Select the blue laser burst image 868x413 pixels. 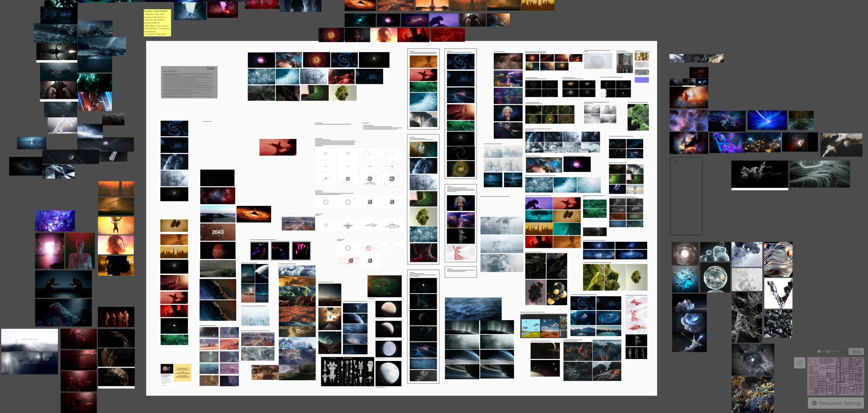coord(767,120)
